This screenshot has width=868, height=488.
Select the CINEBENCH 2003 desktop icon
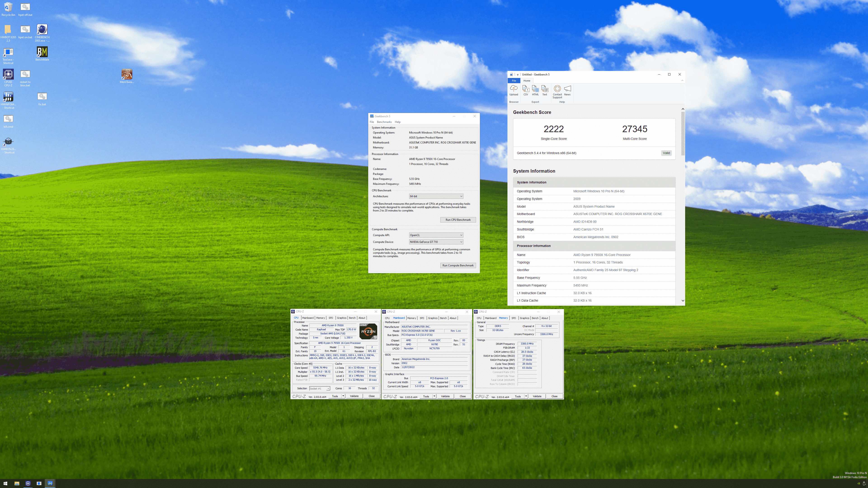42,33
